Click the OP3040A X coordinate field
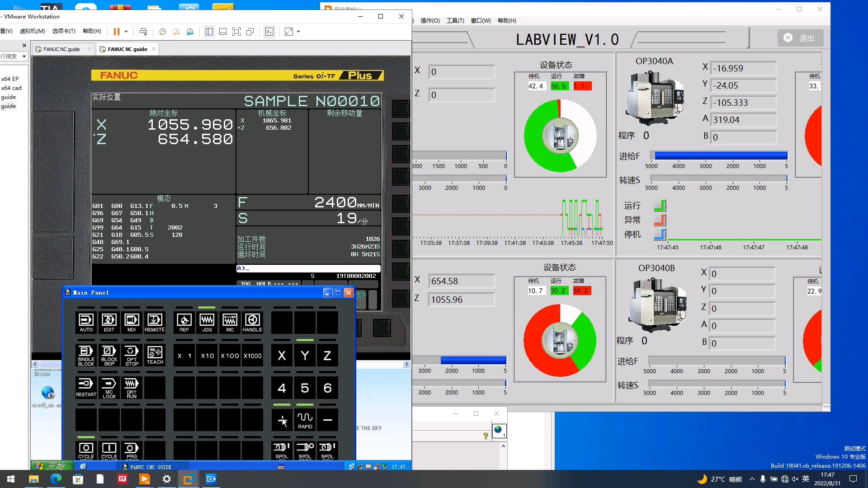This screenshot has width=868, height=488. 743,68
